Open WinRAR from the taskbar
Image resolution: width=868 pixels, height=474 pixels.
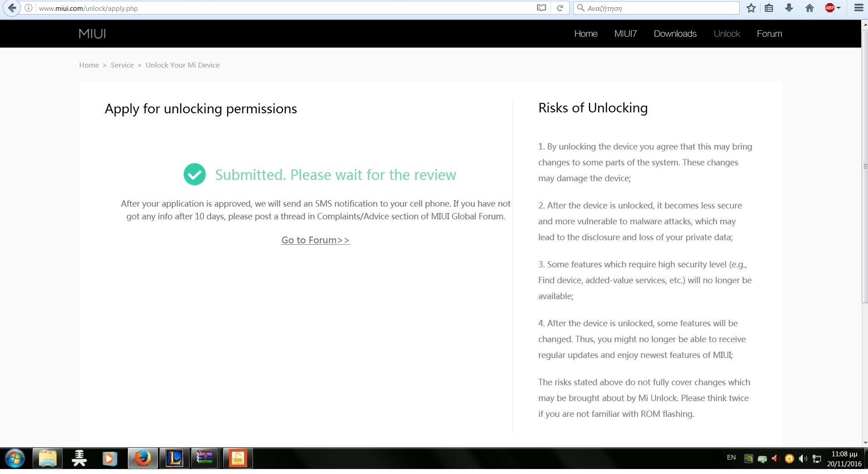tap(205, 459)
